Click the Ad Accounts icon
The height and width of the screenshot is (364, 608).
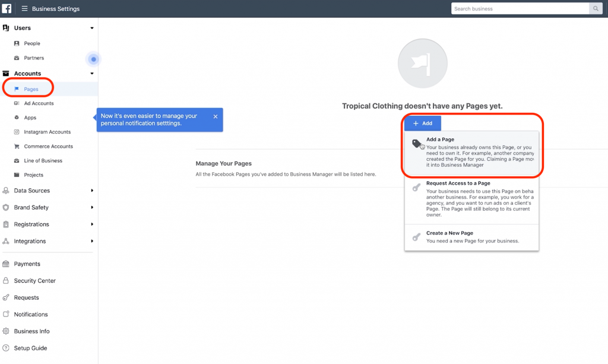click(x=17, y=103)
